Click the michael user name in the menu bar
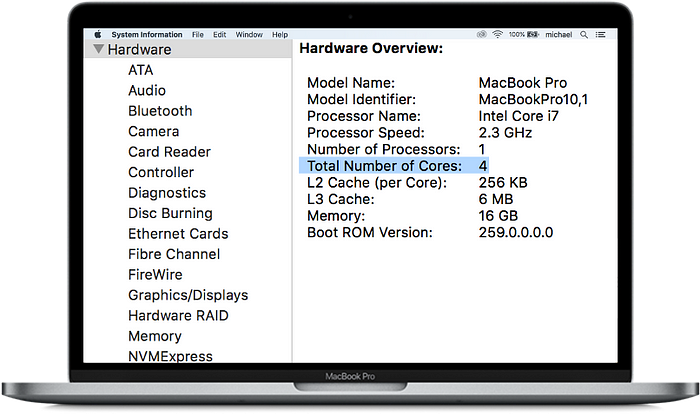 coord(558,34)
